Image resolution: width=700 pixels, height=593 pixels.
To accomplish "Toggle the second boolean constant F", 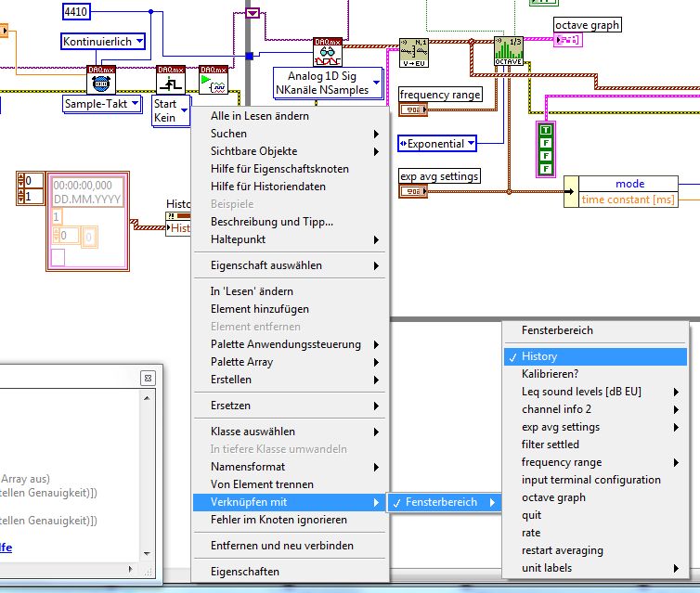I will pos(546,143).
